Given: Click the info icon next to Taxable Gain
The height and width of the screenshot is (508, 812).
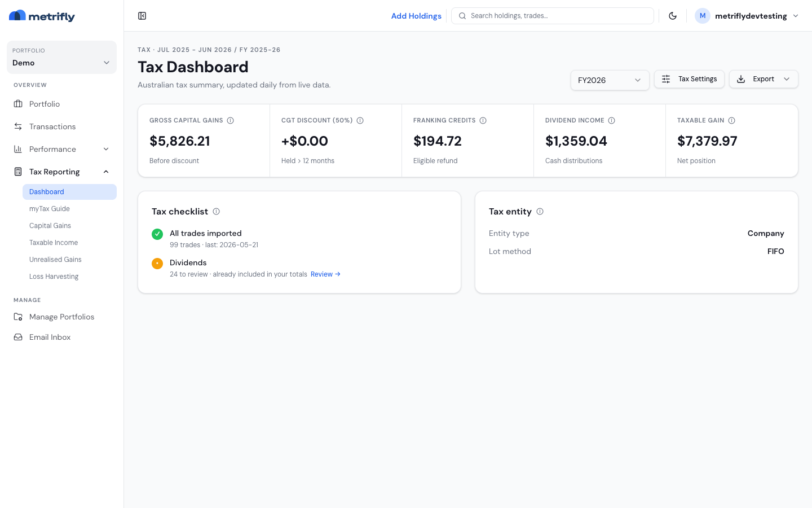Looking at the screenshot, I should click(x=731, y=120).
